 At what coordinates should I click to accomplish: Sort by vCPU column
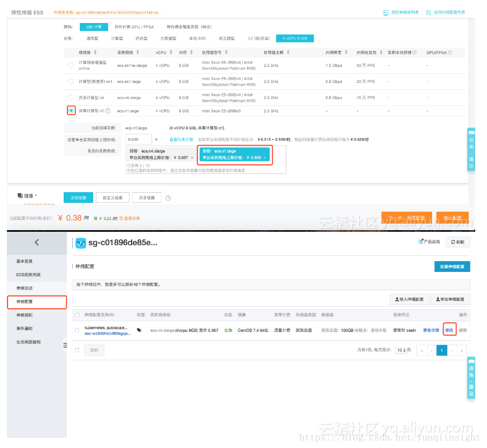click(171, 52)
